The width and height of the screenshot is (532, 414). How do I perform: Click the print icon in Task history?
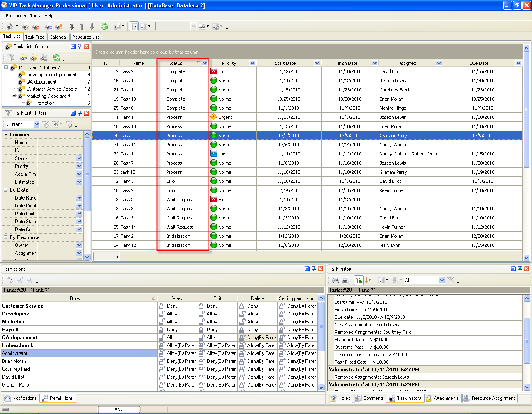336,280
